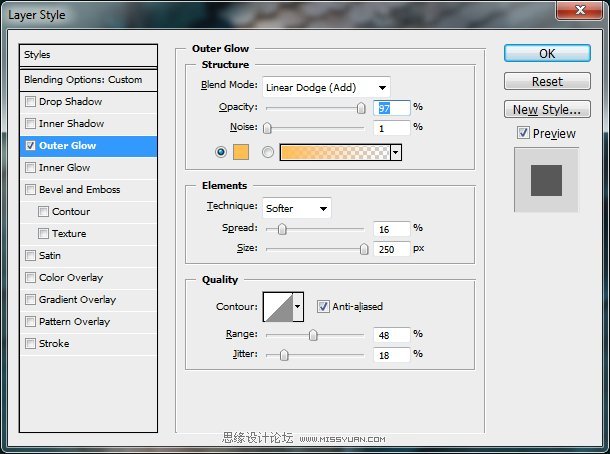610x454 pixels.
Task: Select the Satin label in list
Action: pyautogui.click(x=50, y=256)
